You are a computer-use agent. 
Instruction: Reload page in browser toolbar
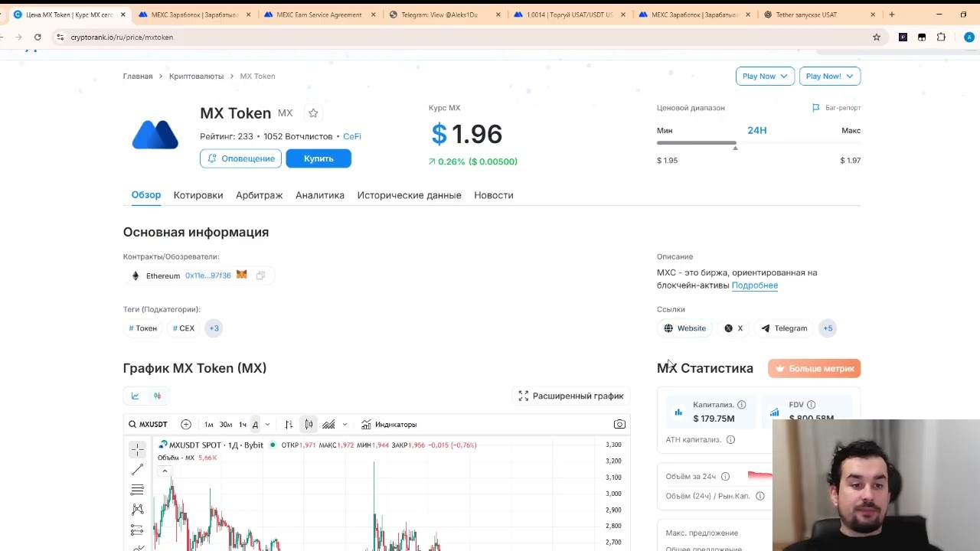coord(38,37)
